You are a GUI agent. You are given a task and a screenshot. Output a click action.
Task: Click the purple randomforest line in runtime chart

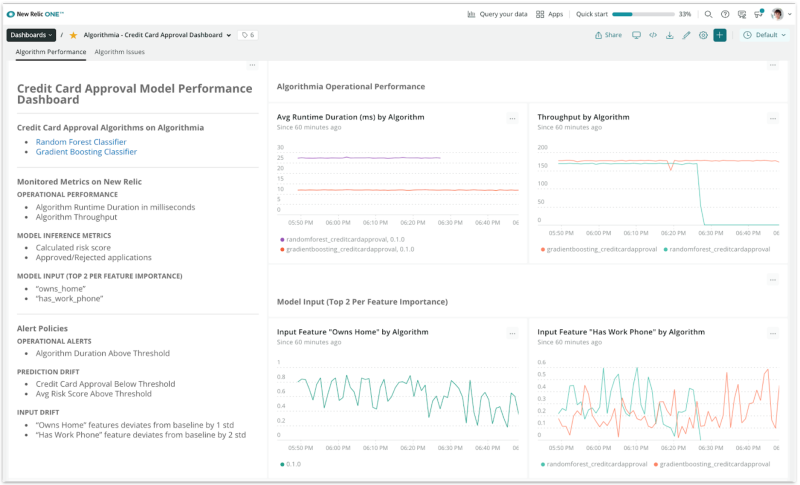[x=368, y=158]
